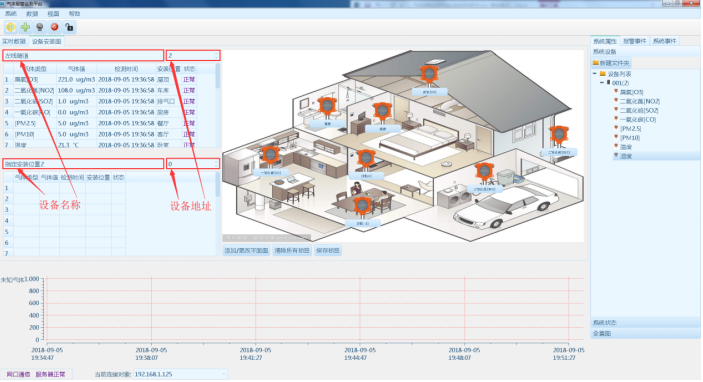The height and width of the screenshot is (382, 703).
Task: Click the orange sensor marker on the roof
Action: [429, 75]
